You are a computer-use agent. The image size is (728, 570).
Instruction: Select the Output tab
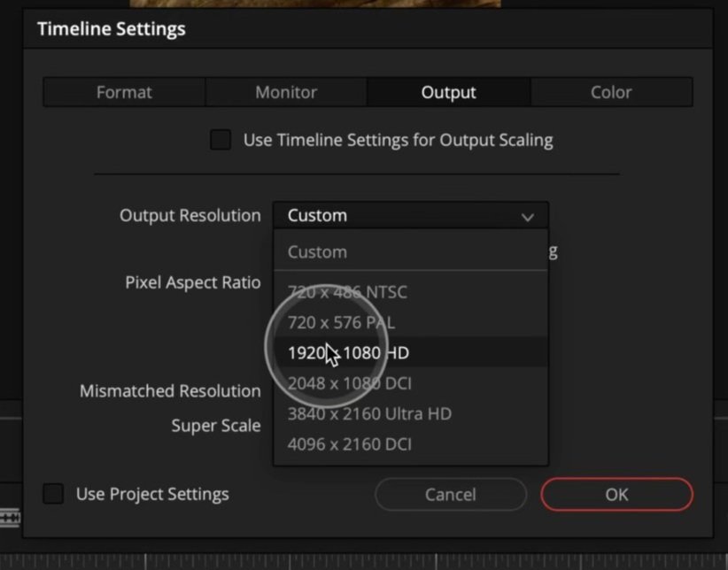pyautogui.click(x=448, y=91)
